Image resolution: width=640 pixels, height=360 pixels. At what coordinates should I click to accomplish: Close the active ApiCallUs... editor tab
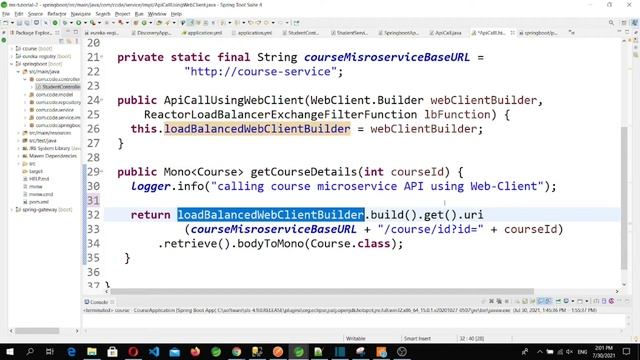(x=512, y=33)
